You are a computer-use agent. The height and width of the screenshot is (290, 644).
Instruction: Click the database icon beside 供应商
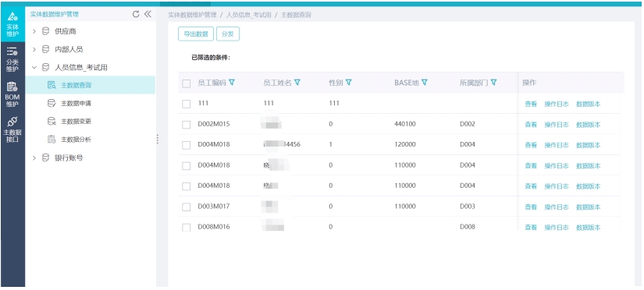(x=45, y=31)
